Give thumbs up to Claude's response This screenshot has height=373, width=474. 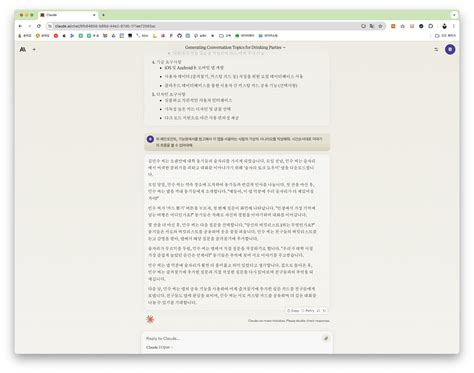(x=319, y=310)
